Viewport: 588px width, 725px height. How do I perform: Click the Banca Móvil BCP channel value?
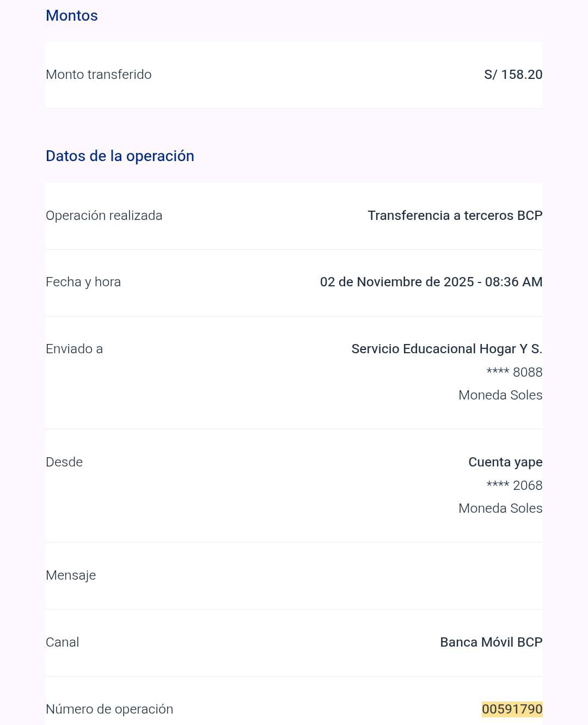pyautogui.click(x=491, y=642)
